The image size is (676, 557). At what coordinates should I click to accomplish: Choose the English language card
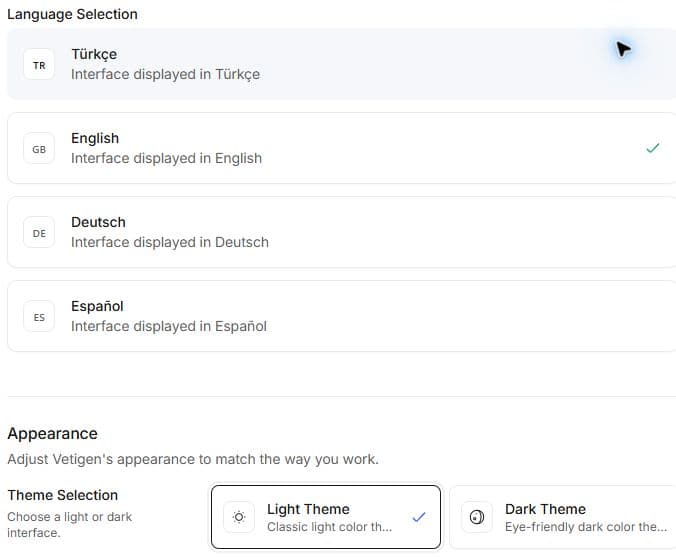[x=341, y=148]
